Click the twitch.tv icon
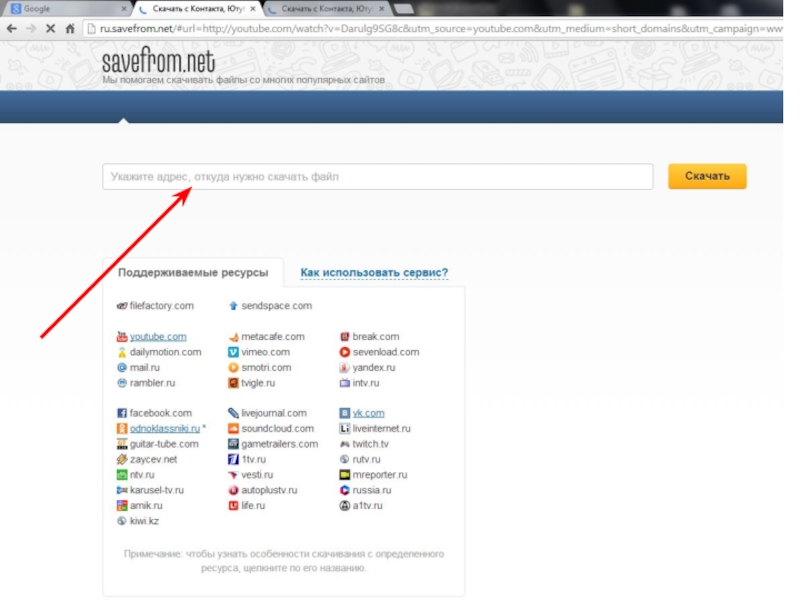The image size is (800, 600). (x=344, y=444)
